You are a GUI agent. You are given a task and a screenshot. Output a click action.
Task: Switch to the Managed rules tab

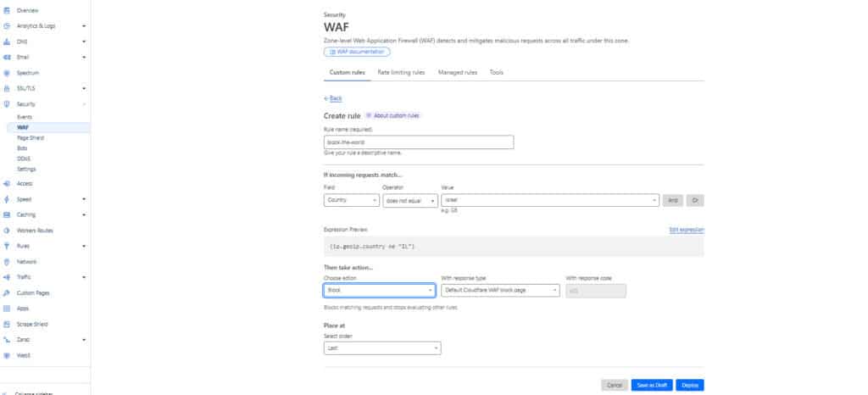pyautogui.click(x=457, y=73)
